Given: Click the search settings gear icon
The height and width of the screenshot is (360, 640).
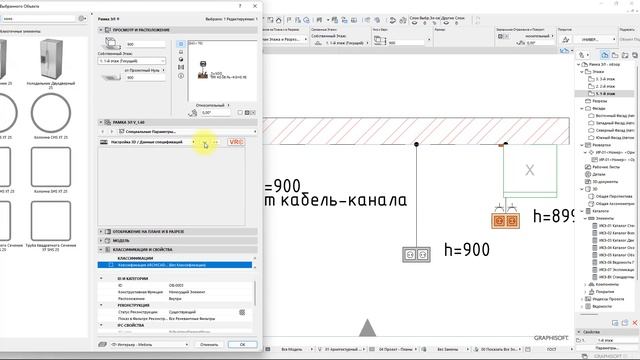Looking at the screenshot, I should (x=82, y=18).
